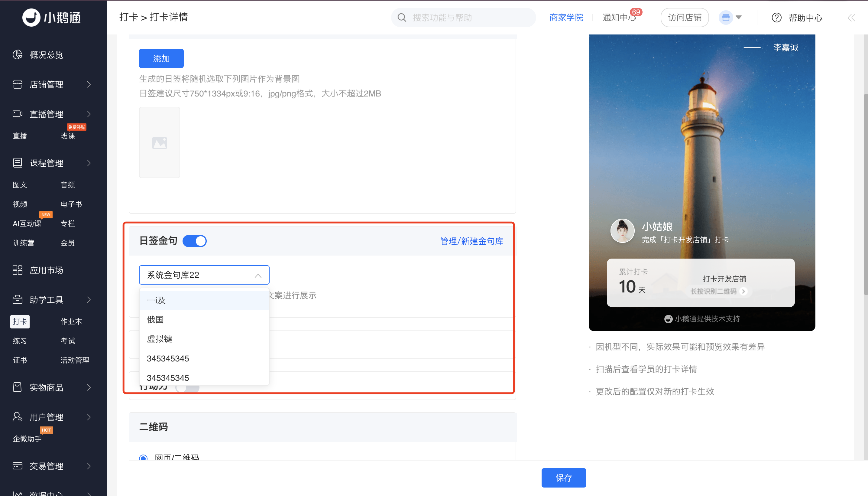Image resolution: width=868 pixels, height=496 pixels.
Task: Open 管理/新建金句库 link
Action: tap(472, 241)
